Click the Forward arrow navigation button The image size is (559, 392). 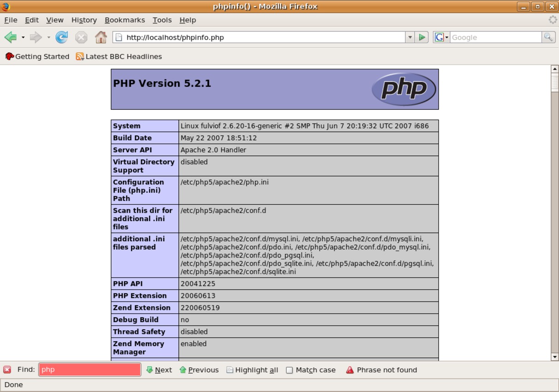click(x=36, y=37)
